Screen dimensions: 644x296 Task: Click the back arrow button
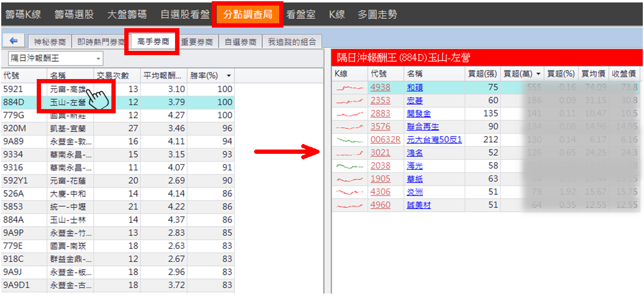pyautogui.click(x=14, y=41)
